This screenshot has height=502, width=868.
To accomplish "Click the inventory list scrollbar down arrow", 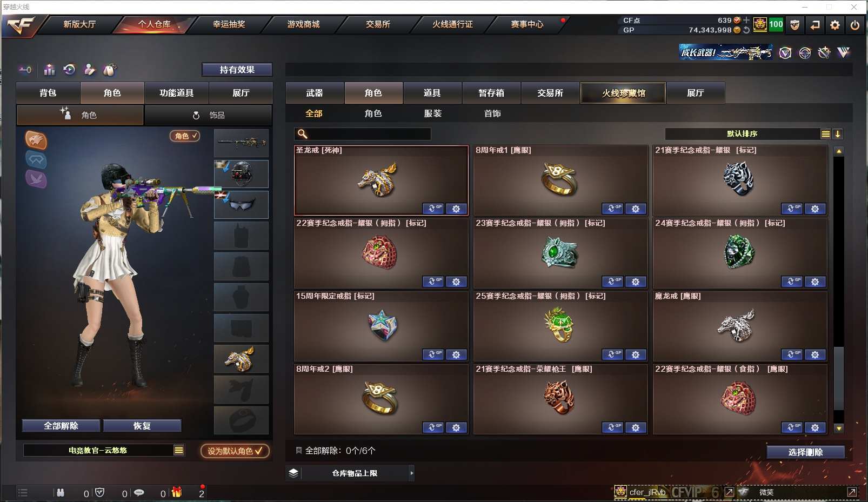I will click(839, 429).
